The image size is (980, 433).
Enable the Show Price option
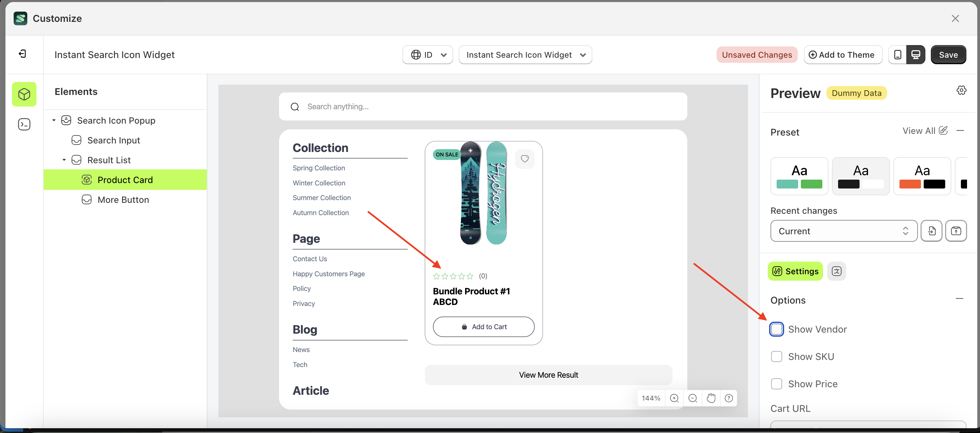coord(777,384)
